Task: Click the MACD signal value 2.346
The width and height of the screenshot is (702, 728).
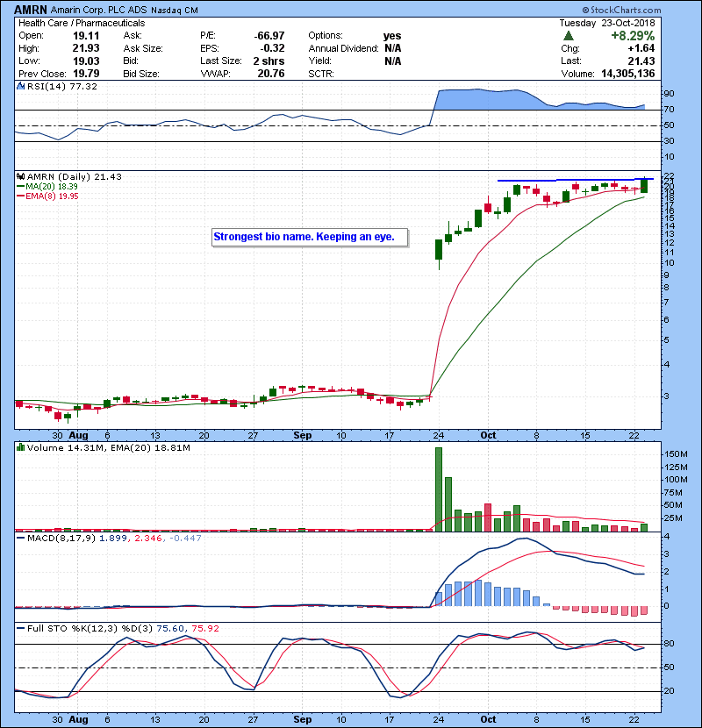Action: click(x=148, y=539)
